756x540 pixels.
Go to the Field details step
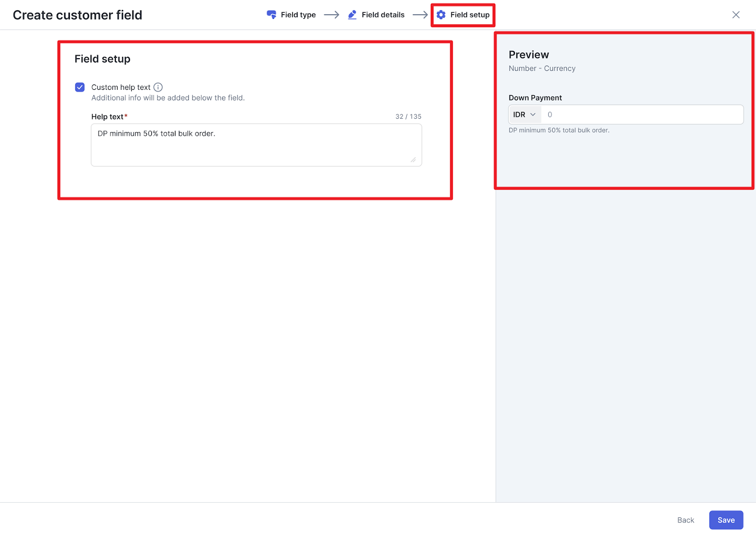coord(383,15)
